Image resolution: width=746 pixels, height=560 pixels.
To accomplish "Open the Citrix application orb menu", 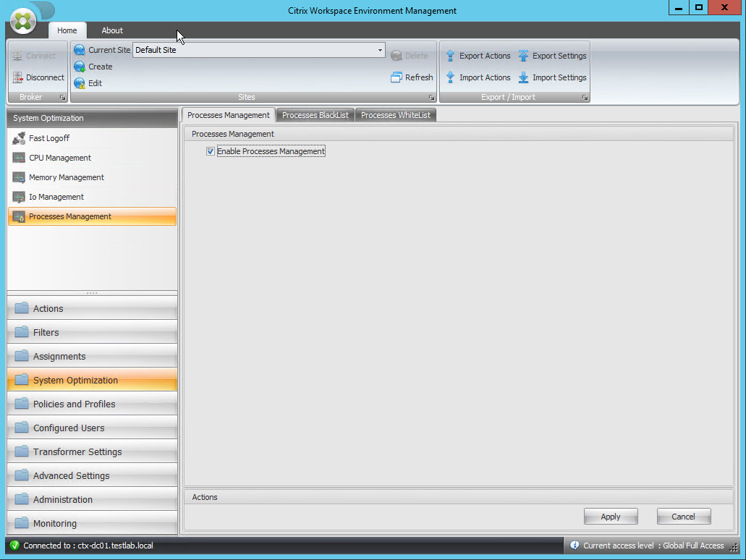I will click(22, 21).
